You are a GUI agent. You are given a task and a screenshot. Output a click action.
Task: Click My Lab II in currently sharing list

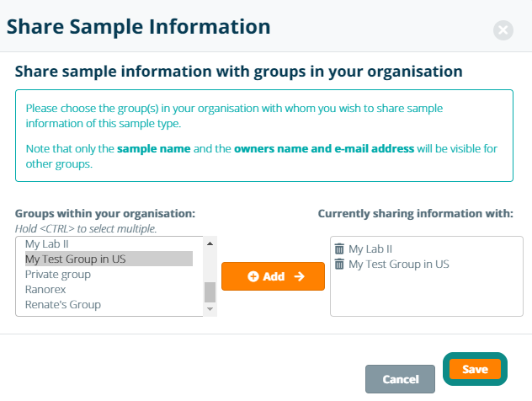point(370,249)
